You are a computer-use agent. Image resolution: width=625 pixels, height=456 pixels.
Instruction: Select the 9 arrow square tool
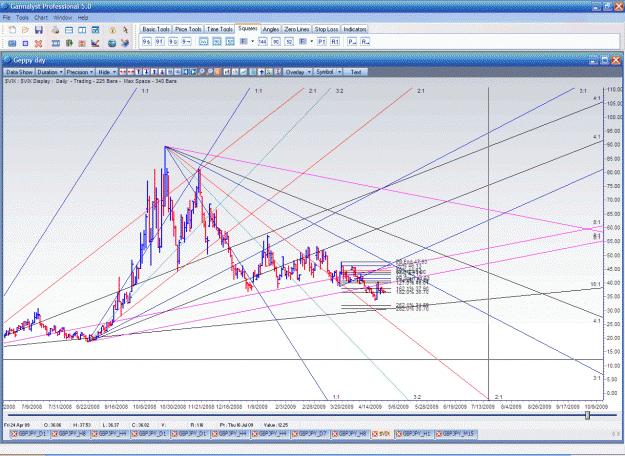point(186,41)
